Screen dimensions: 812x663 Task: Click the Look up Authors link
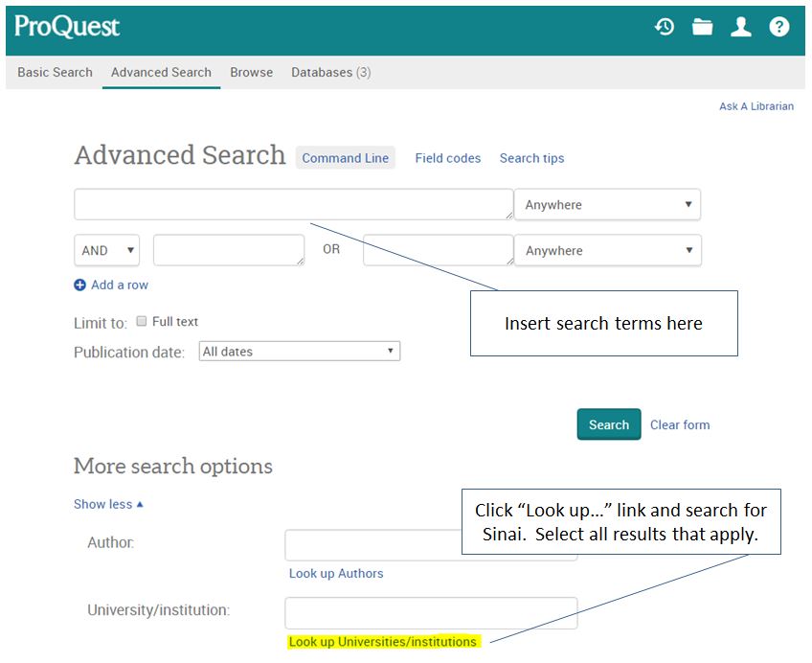click(336, 573)
